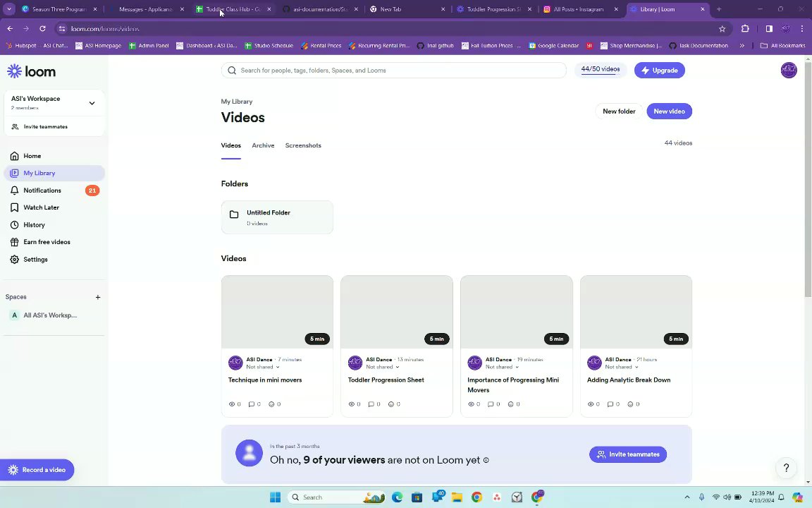Open Chrome extensions puzzle icon
The image size is (812, 508).
[745, 28]
